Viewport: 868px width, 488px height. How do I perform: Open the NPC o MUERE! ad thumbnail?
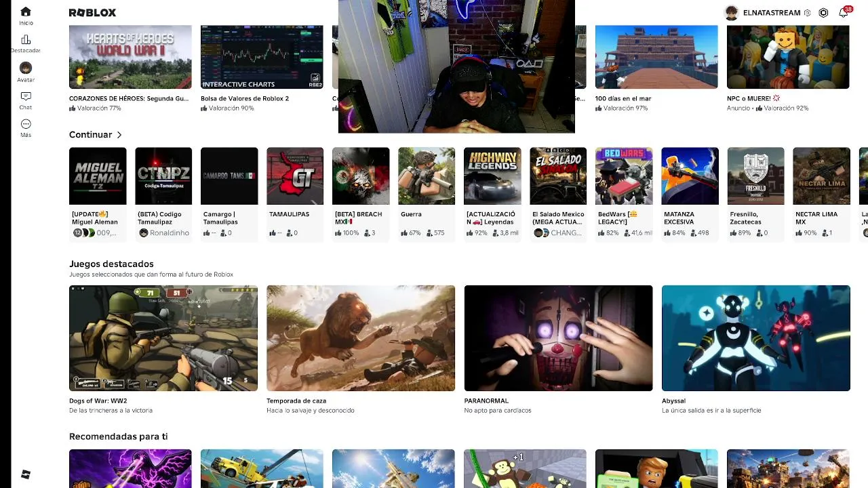point(788,57)
